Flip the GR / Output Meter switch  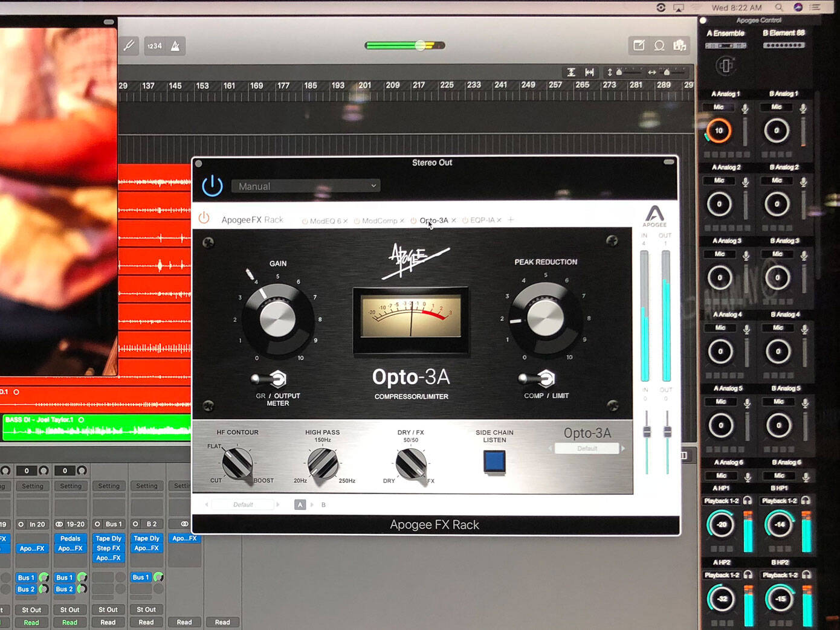coord(270,379)
